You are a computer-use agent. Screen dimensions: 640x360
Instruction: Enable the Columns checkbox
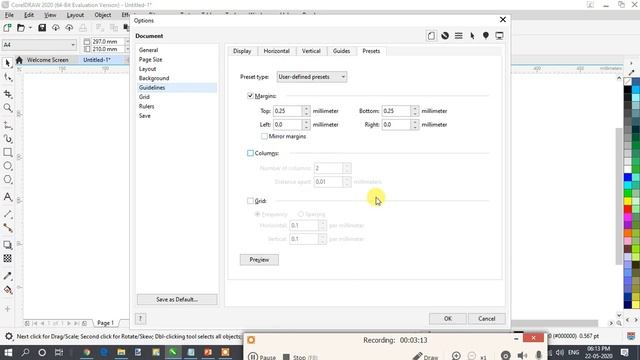pyautogui.click(x=250, y=153)
